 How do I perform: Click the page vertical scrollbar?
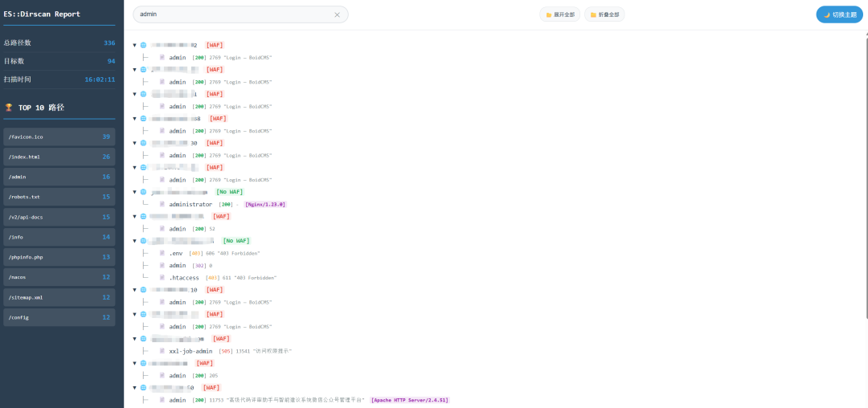pyautogui.click(x=866, y=176)
